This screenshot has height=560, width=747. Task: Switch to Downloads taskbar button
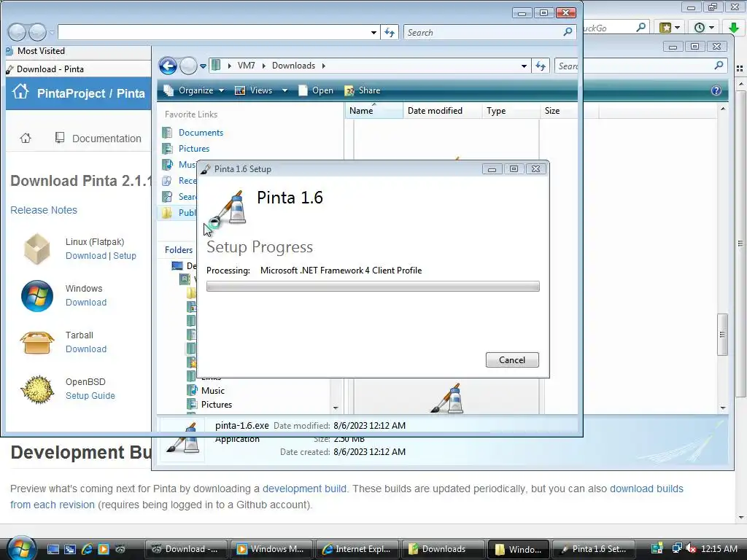click(x=443, y=549)
